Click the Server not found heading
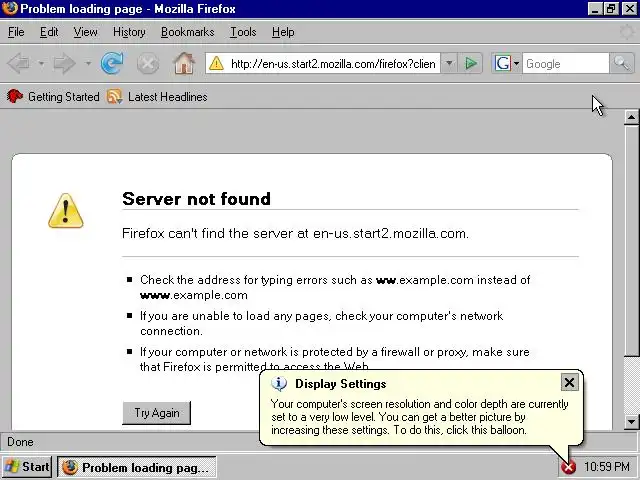 (x=196, y=199)
